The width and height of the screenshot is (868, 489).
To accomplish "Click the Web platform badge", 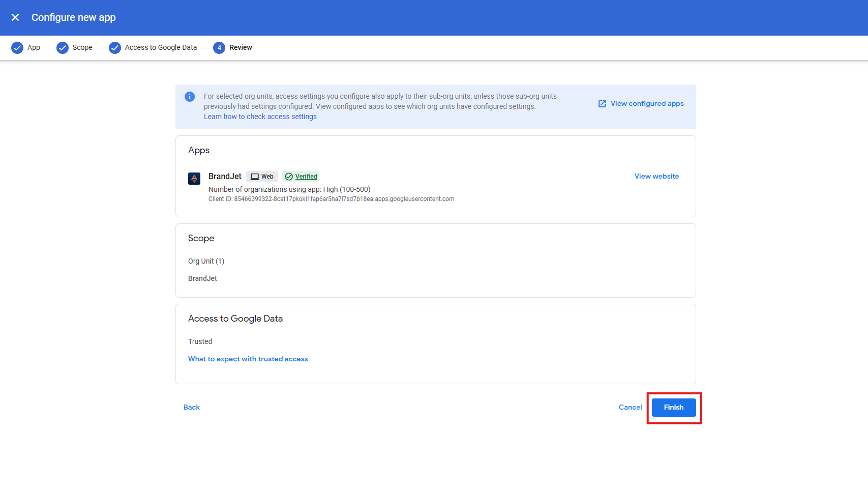I will tap(262, 177).
